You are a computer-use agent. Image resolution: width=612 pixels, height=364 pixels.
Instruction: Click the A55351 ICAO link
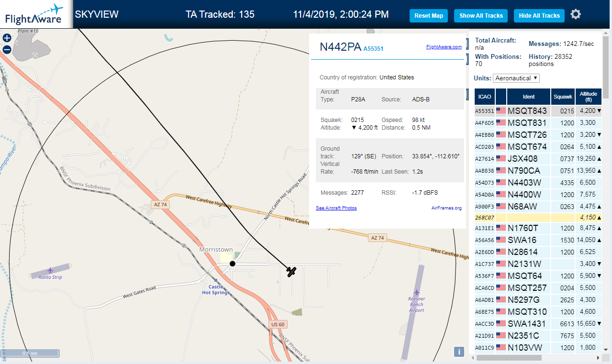click(x=373, y=49)
